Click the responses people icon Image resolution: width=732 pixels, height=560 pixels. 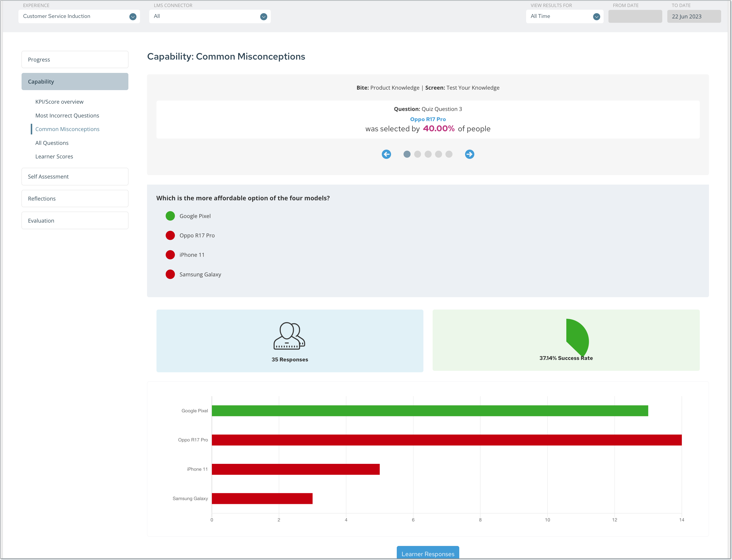289,336
